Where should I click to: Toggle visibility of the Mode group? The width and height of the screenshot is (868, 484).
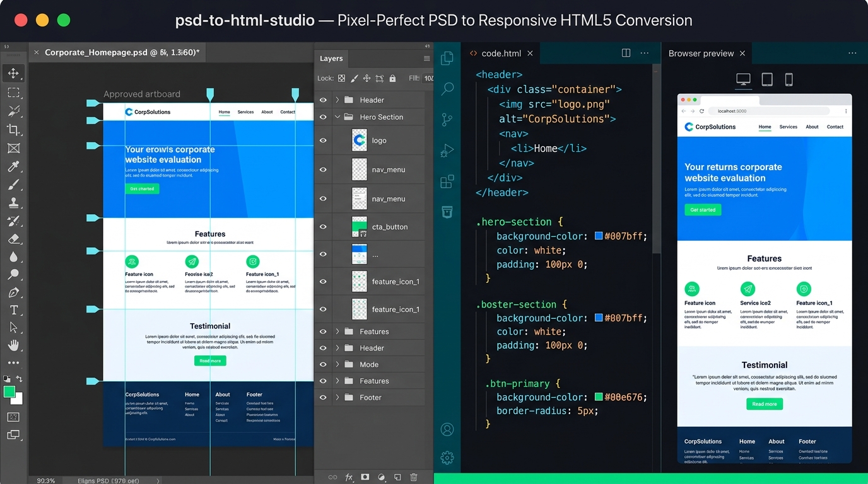tap(323, 364)
